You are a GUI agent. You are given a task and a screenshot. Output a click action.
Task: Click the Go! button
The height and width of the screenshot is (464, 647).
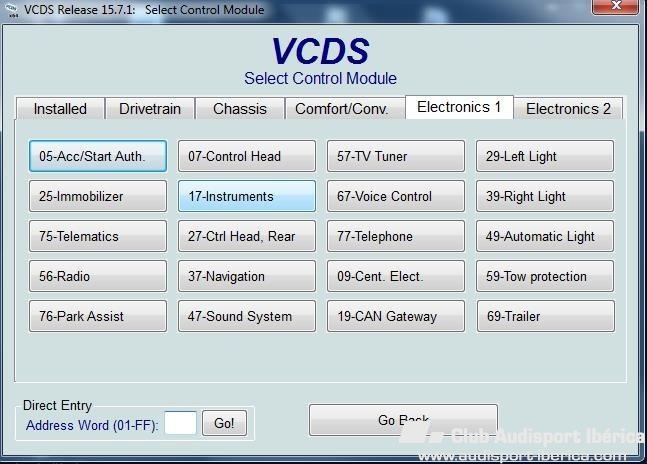click(224, 423)
